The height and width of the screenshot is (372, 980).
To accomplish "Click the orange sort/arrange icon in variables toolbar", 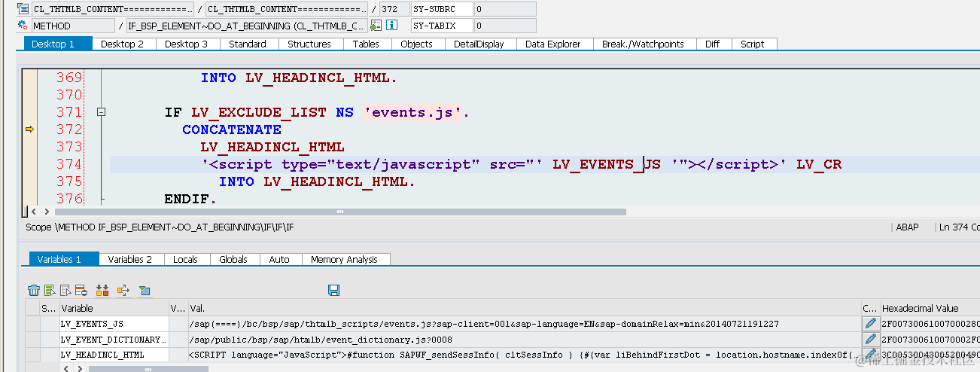I will point(103,290).
